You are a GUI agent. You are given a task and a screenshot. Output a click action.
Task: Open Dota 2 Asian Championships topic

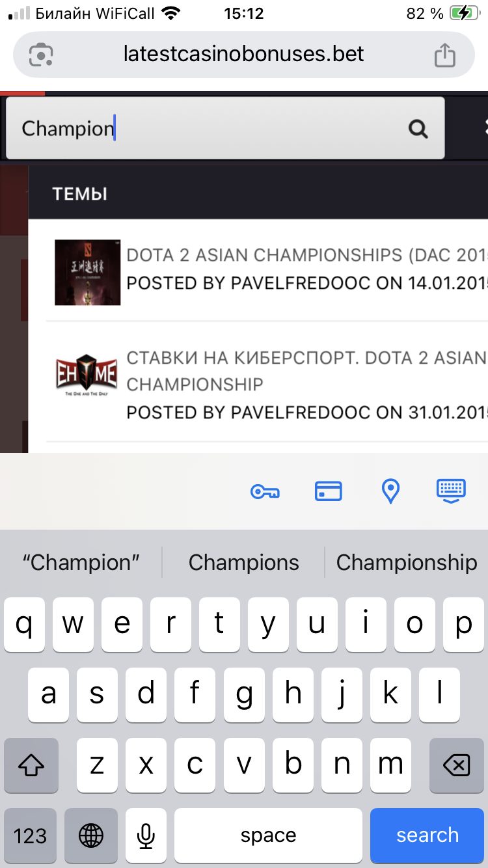[307, 255]
